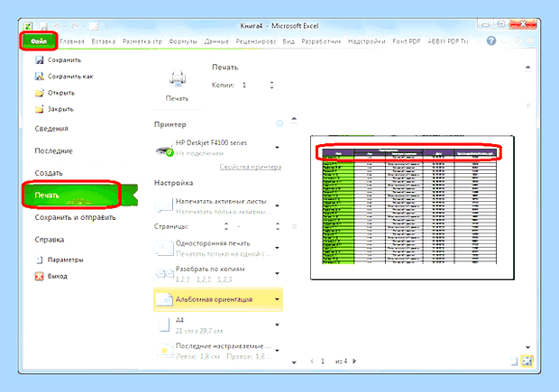559x392 pixels.
Task: Click the current page number field
Action: tap(324, 361)
